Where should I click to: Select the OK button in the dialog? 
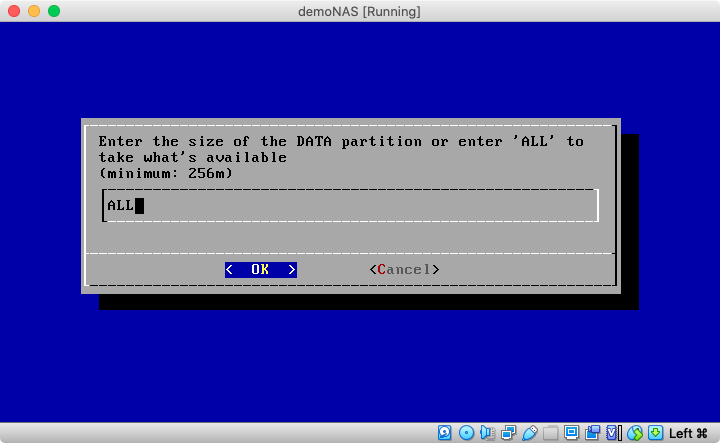point(260,269)
